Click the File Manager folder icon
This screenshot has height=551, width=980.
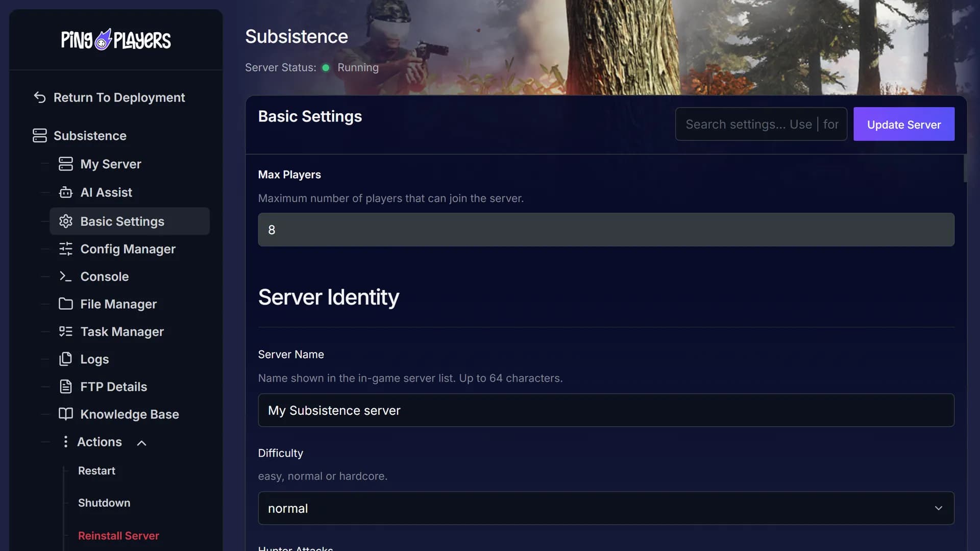click(x=66, y=304)
